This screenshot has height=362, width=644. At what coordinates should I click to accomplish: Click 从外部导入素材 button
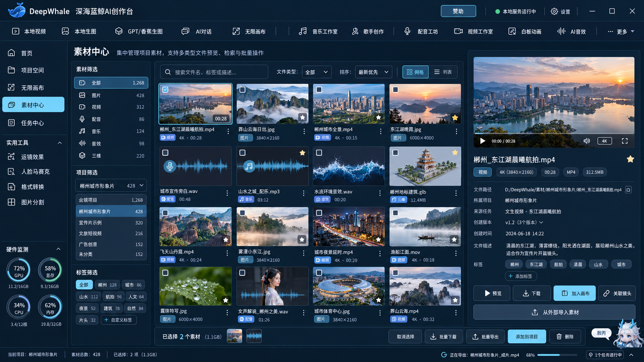pos(554,312)
